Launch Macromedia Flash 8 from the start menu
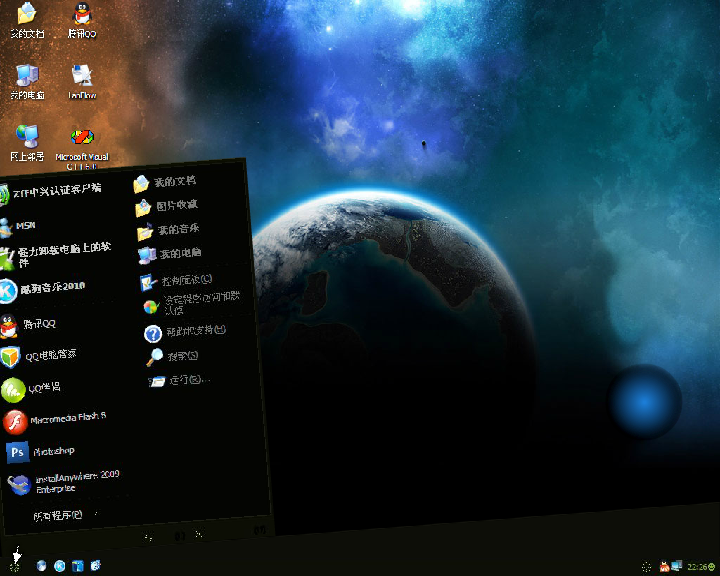Viewport: 720px width, 576px height. coord(54,421)
